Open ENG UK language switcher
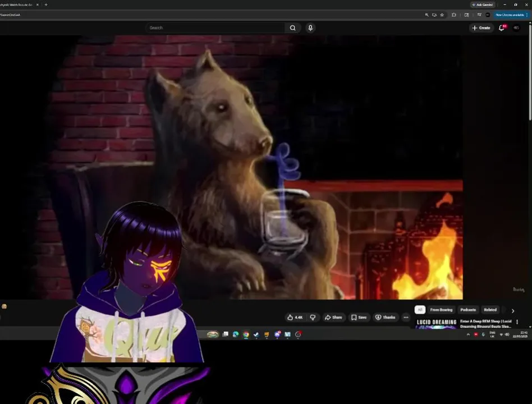This screenshot has width=532, height=404. 492,334
